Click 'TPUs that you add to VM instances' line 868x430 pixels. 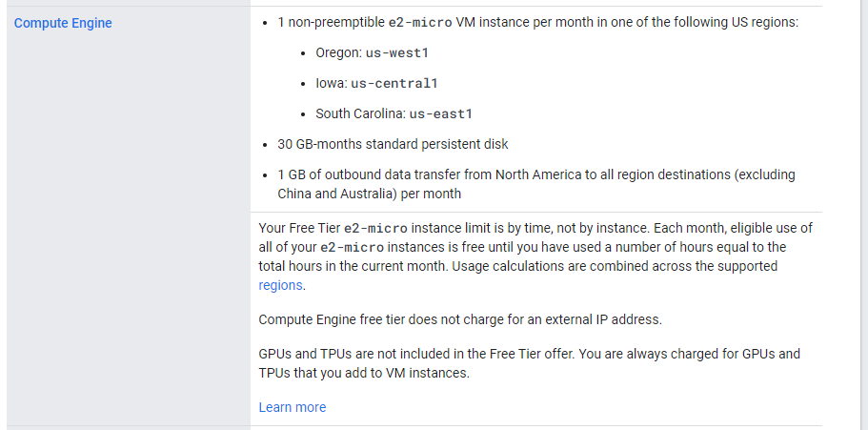click(x=364, y=374)
